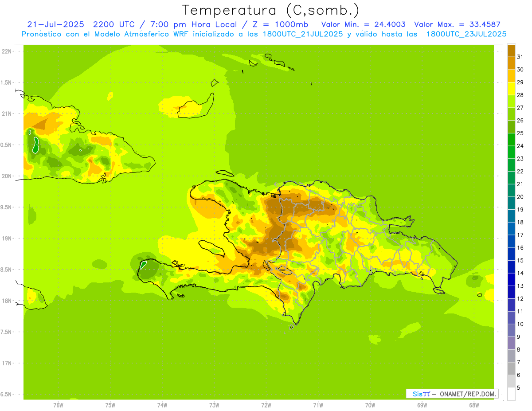Click "Valor Min. = 24.4003" text
Image resolution: width=532 pixels, height=411 pixels.
pyautogui.click(x=363, y=24)
